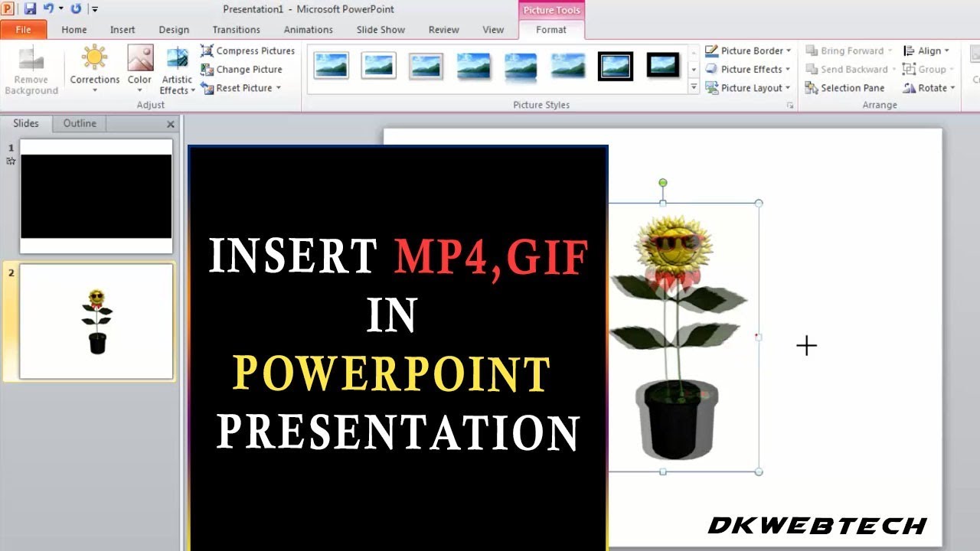The height and width of the screenshot is (551, 980).
Task: Switch to the Outline pane tab
Action: (80, 123)
